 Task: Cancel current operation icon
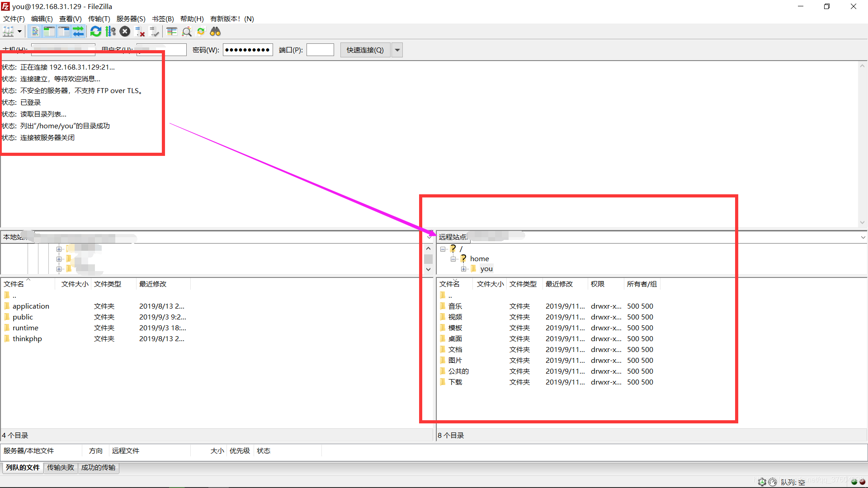[x=125, y=32]
